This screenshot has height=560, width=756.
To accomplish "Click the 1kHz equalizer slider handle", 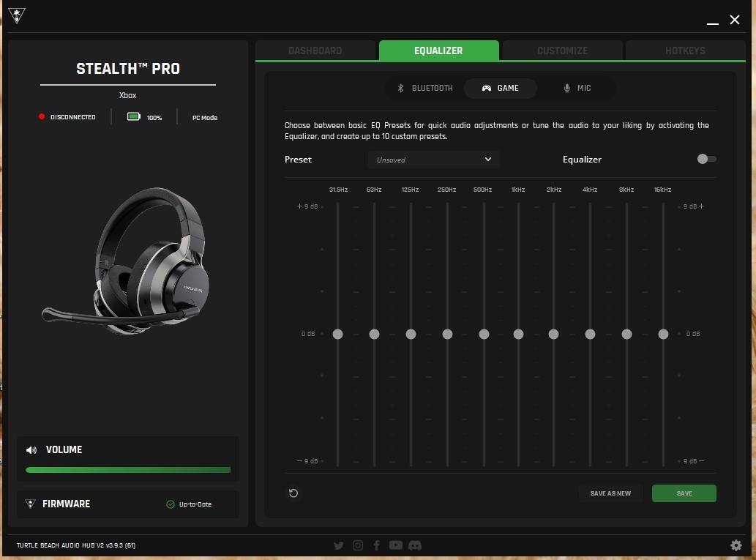I will (518, 334).
